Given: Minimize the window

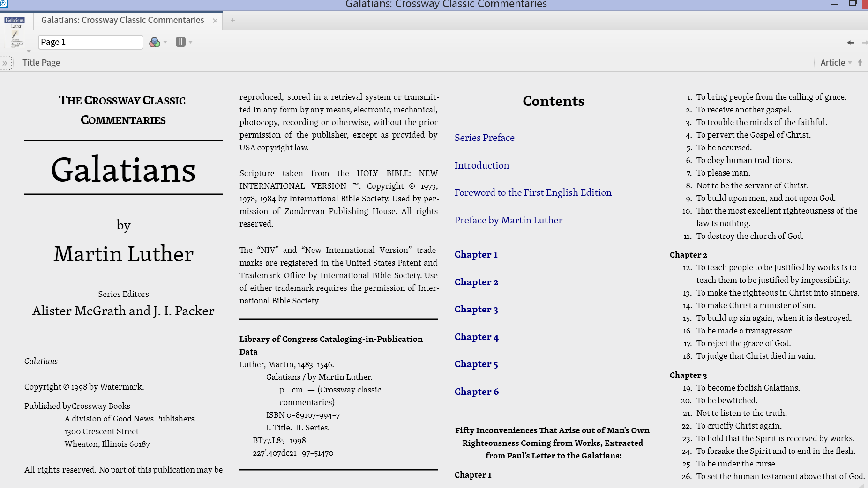Looking at the screenshot, I should pyautogui.click(x=834, y=4).
